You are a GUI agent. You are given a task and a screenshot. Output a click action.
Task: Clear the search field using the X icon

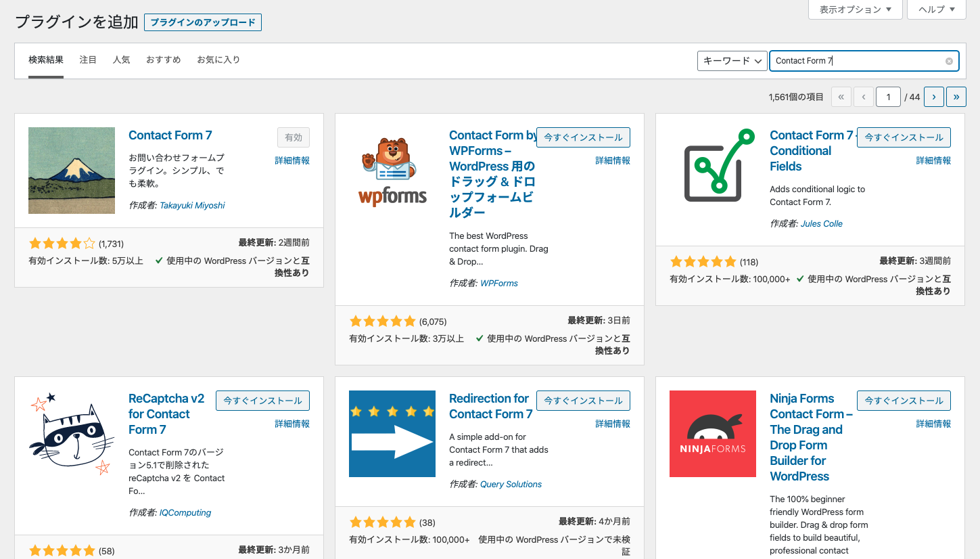click(949, 61)
